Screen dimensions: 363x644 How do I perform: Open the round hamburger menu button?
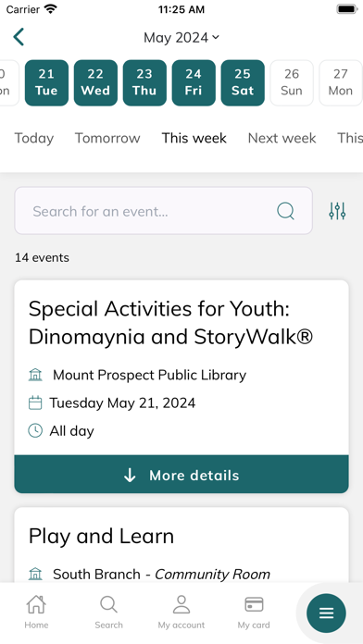coord(326,613)
